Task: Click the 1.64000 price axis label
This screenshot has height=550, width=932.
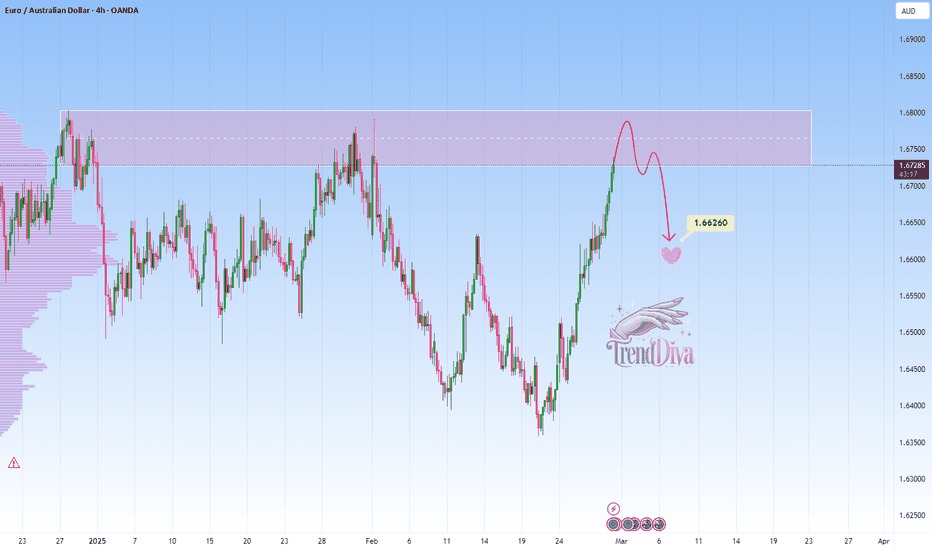Action: click(912, 406)
